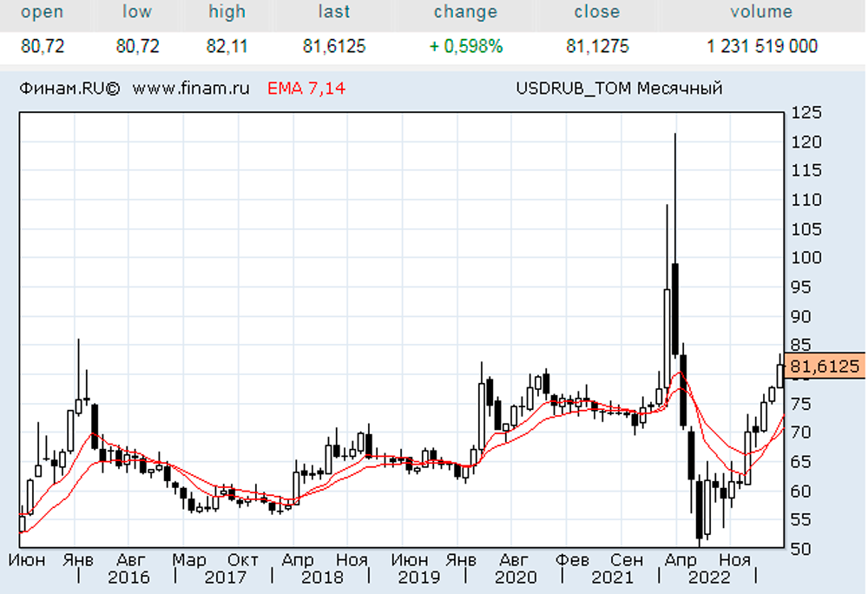Click the 2016 year label on the time axis
This screenshot has height=594, width=868.
click(128, 577)
